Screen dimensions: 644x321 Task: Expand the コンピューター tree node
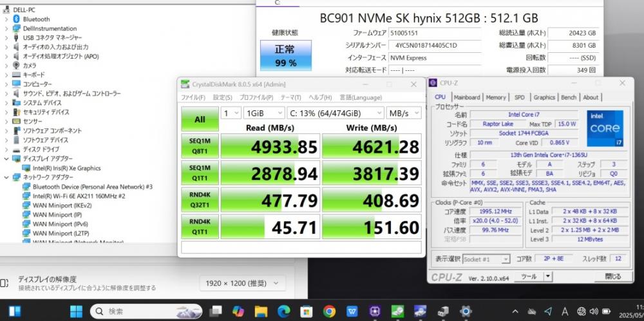pos(6,84)
